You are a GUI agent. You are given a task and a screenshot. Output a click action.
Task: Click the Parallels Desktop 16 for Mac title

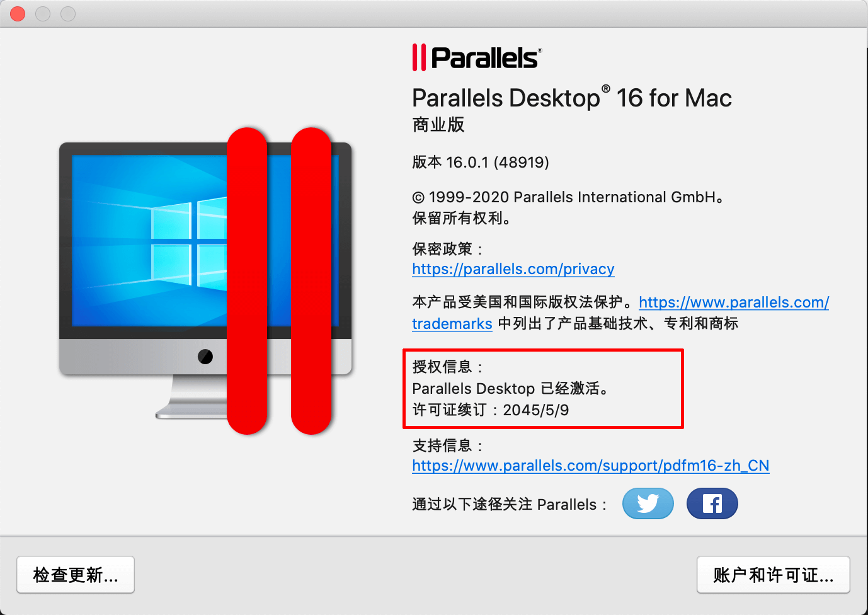click(572, 98)
